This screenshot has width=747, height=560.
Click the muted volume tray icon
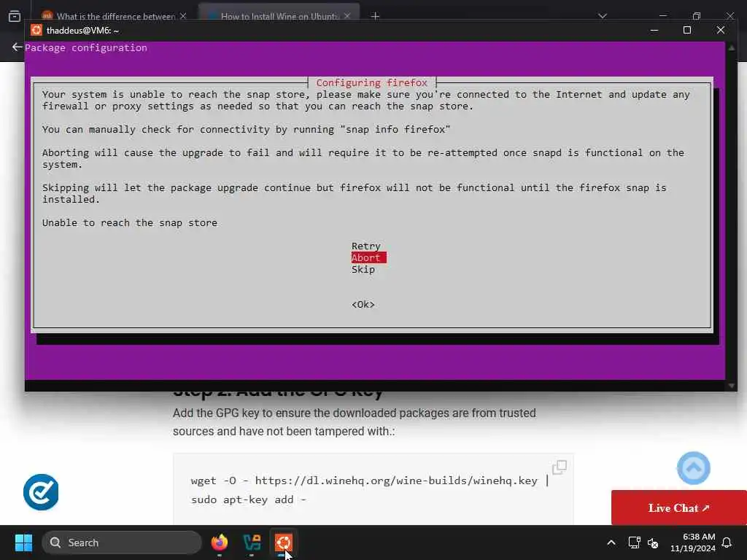pyautogui.click(x=653, y=542)
